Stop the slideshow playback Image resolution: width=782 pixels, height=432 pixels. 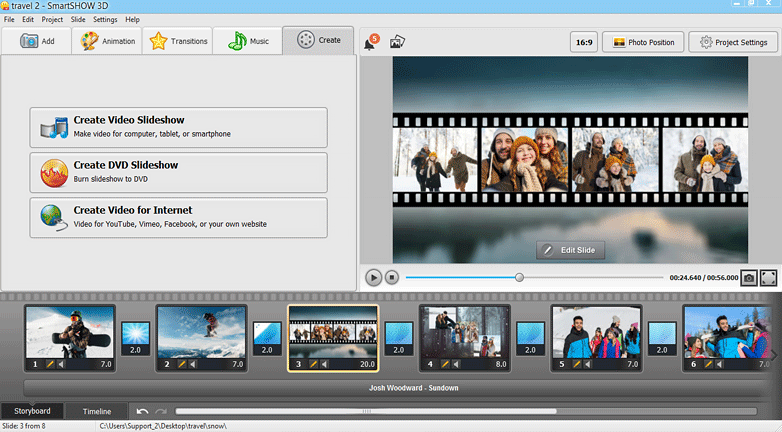[392, 277]
